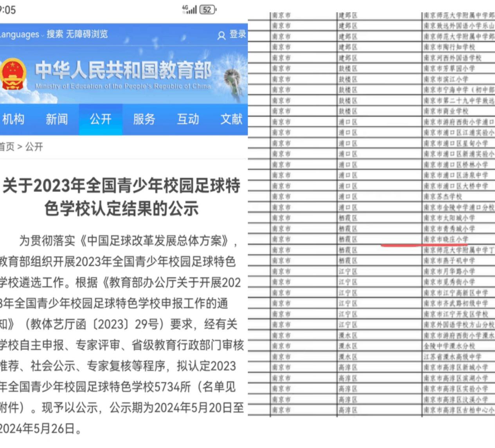Click 公开 in the breadcrumb trail
This screenshot has height=448, width=495.
34,147
